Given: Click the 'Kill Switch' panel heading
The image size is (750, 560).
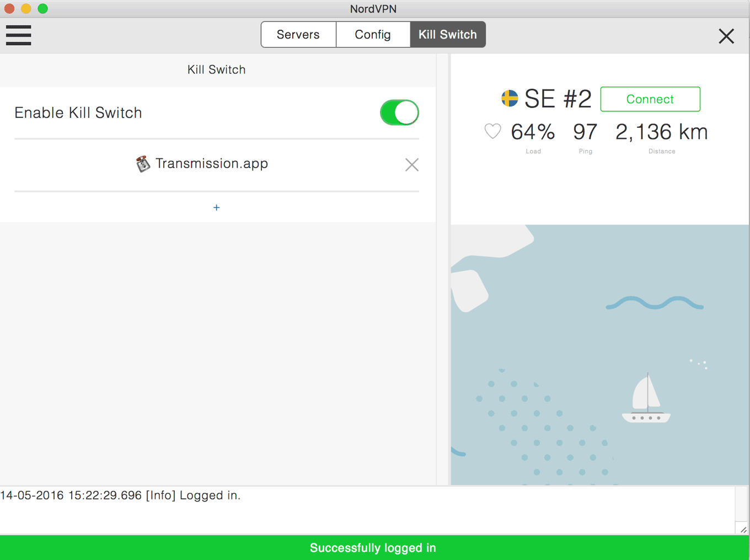Looking at the screenshot, I should tap(216, 69).
